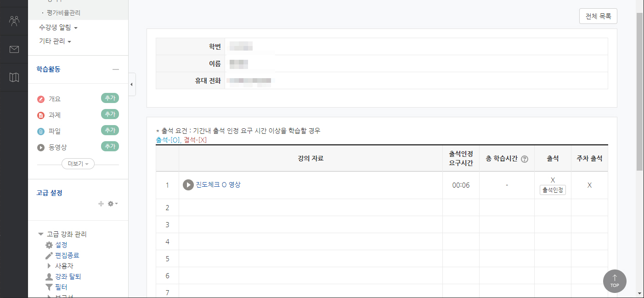Collapse the 고급 강좌 관리 tree
644x298 pixels.
[x=41, y=234]
